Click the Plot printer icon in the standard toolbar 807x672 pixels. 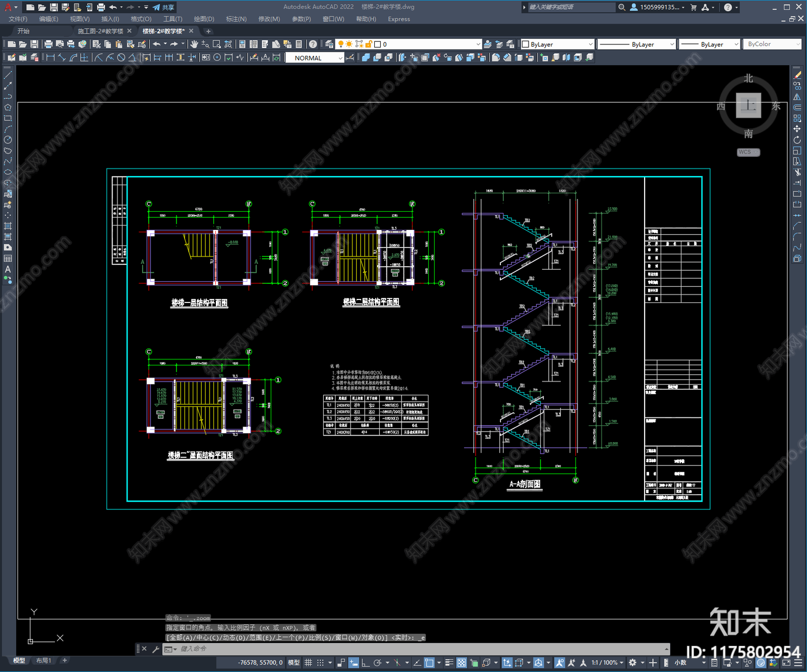click(x=48, y=44)
